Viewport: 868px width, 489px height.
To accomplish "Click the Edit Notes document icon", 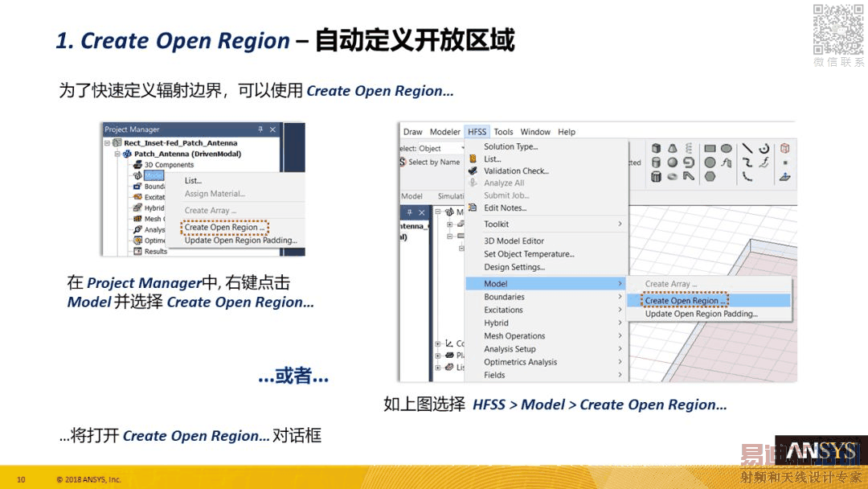I will pyautogui.click(x=473, y=208).
